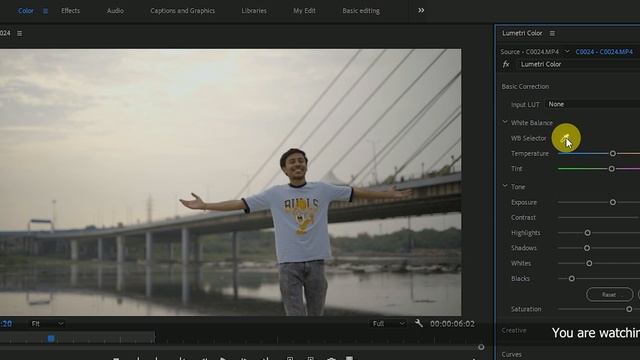Toggle the Basic Correction section header
This screenshot has height=360, width=640.
[525, 87]
